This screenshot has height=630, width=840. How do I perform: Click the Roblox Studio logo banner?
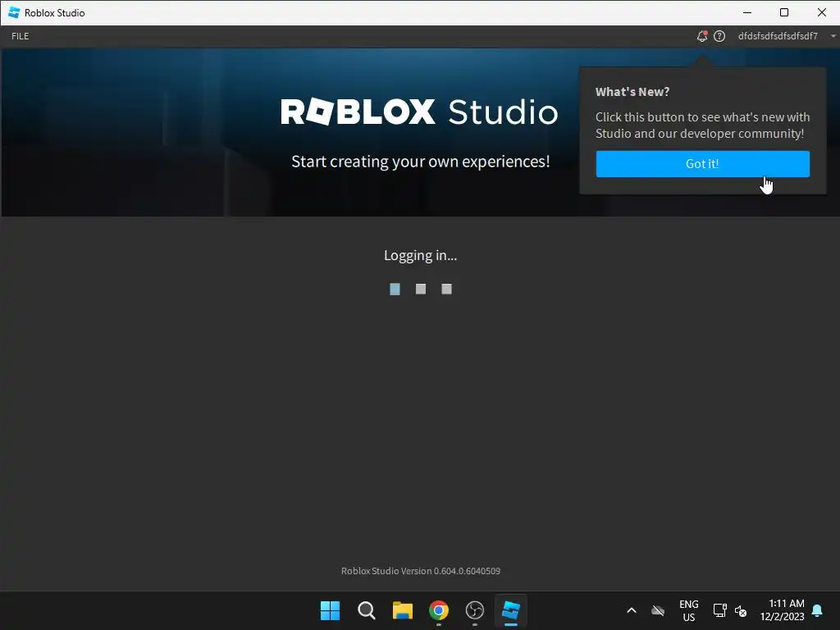(x=419, y=112)
